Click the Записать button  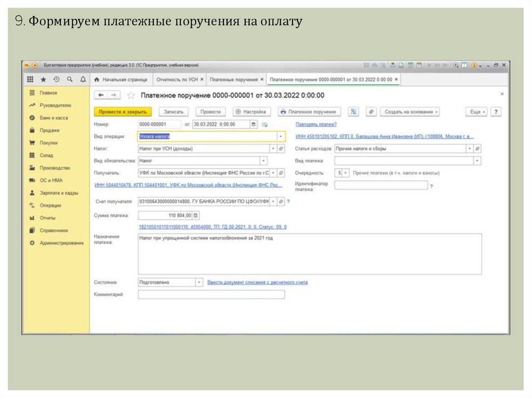tap(173, 112)
